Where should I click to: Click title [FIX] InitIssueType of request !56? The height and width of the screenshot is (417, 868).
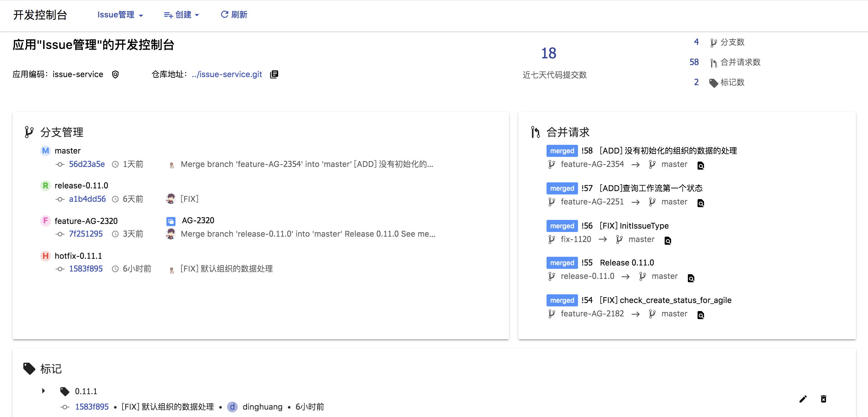(634, 226)
